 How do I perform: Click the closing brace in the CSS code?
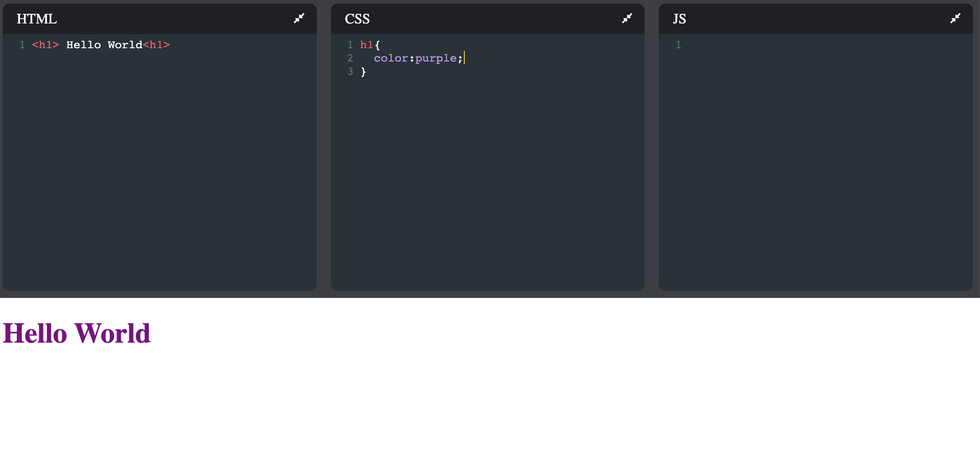363,71
